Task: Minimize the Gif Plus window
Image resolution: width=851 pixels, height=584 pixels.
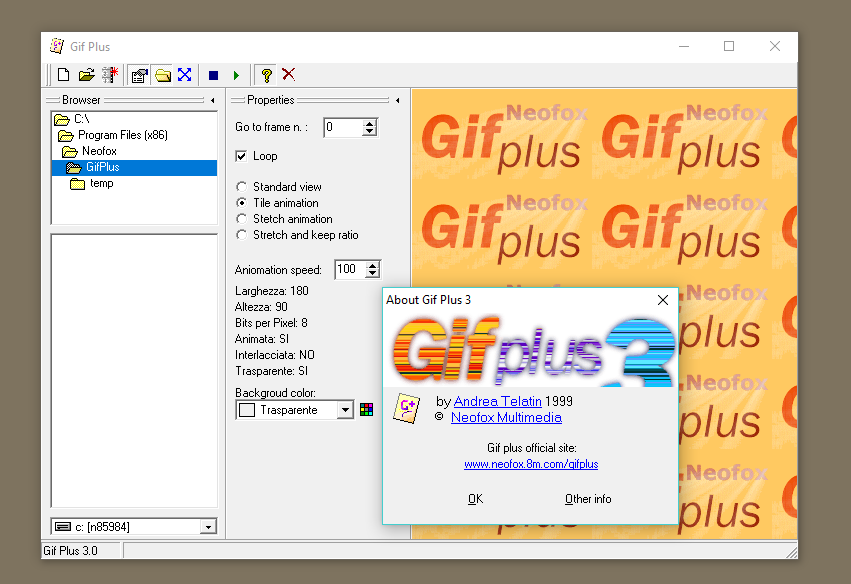Action: click(x=684, y=47)
